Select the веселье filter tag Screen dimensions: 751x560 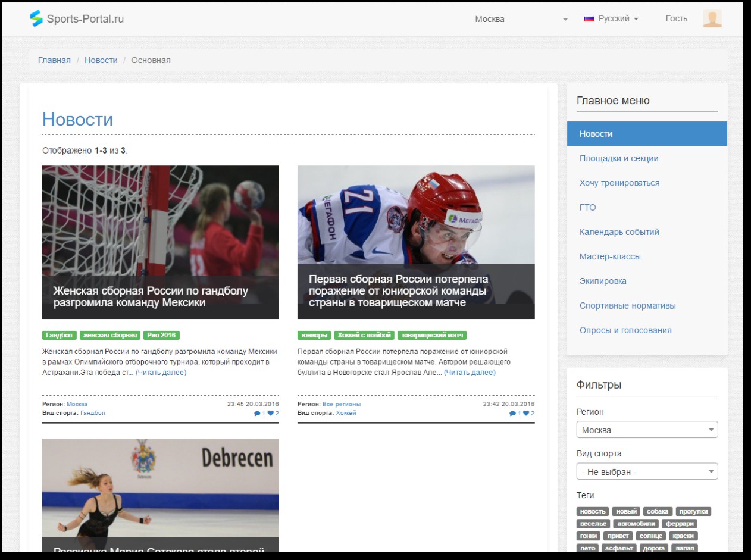click(593, 524)
